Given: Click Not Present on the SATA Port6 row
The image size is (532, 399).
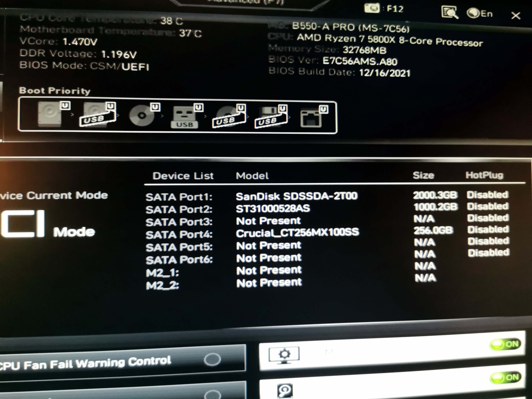Looking at the screenshot, I should tap(269, 258).
